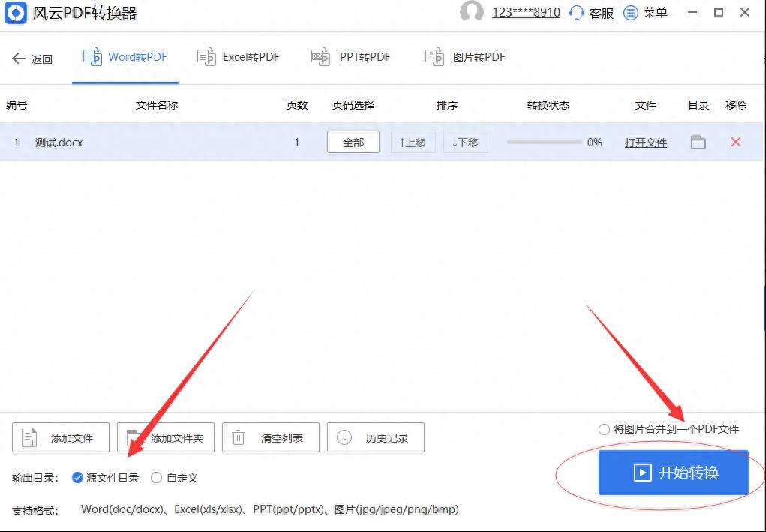
Task: Open 历史记录 history button
Action: click(x=376, y=437)
